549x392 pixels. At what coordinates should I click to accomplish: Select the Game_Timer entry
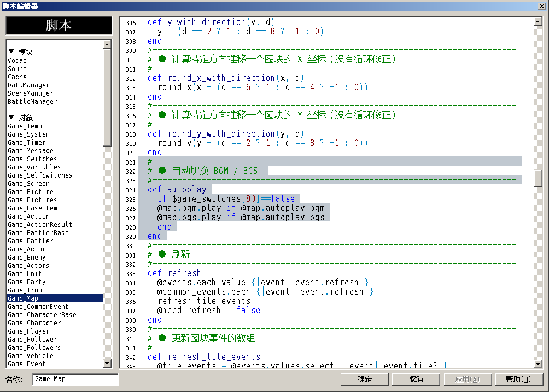(x=27, y=143)
